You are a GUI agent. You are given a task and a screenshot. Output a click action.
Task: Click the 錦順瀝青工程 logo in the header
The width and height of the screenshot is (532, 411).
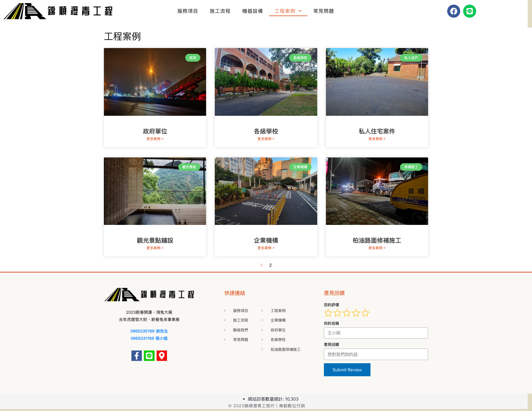[58, 11]
